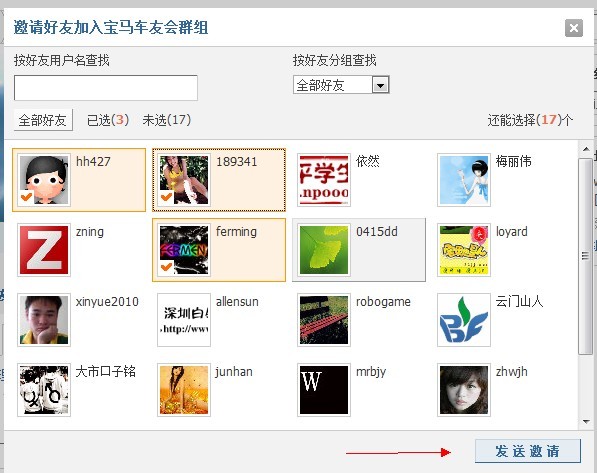Uncheck selected friend hh427
The width and height of the screenshot is (597, 473).
pyautogui.click(x=79, y=180)
